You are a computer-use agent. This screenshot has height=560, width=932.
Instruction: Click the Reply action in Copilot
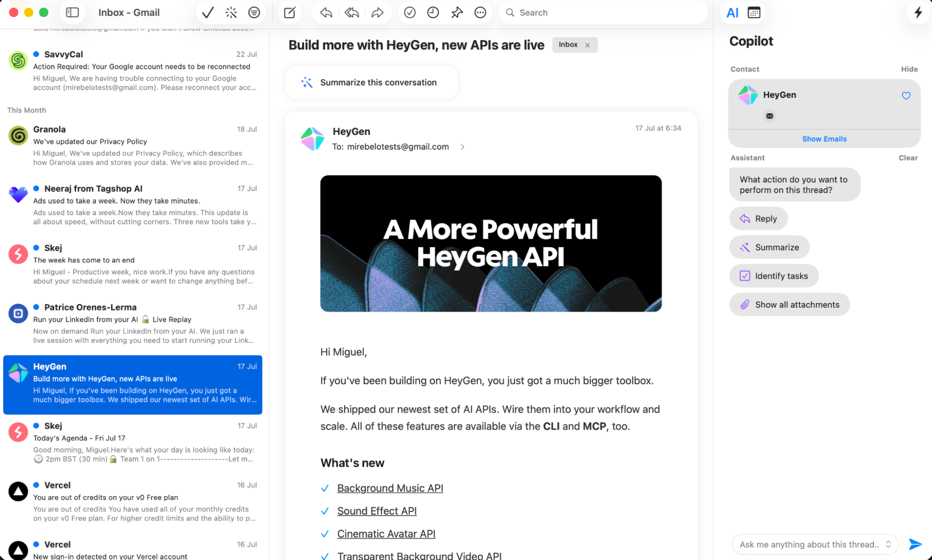(x=759, y=219)
